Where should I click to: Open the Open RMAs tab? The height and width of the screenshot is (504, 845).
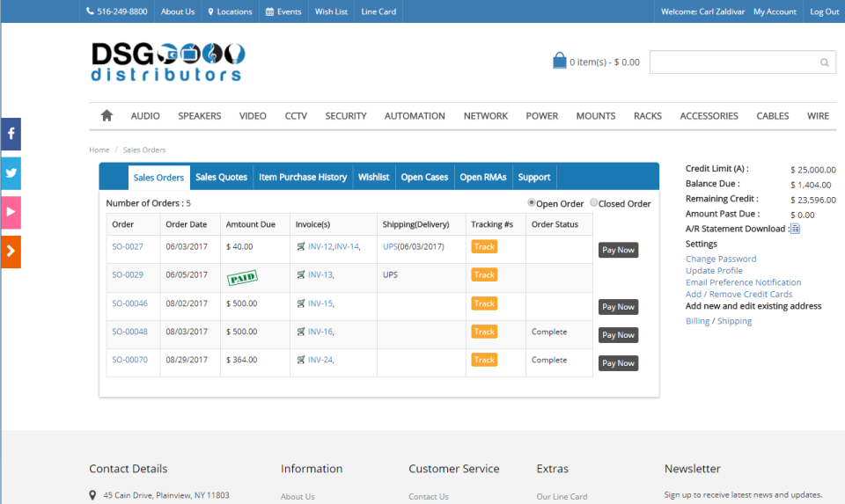[x=483, y=177]
